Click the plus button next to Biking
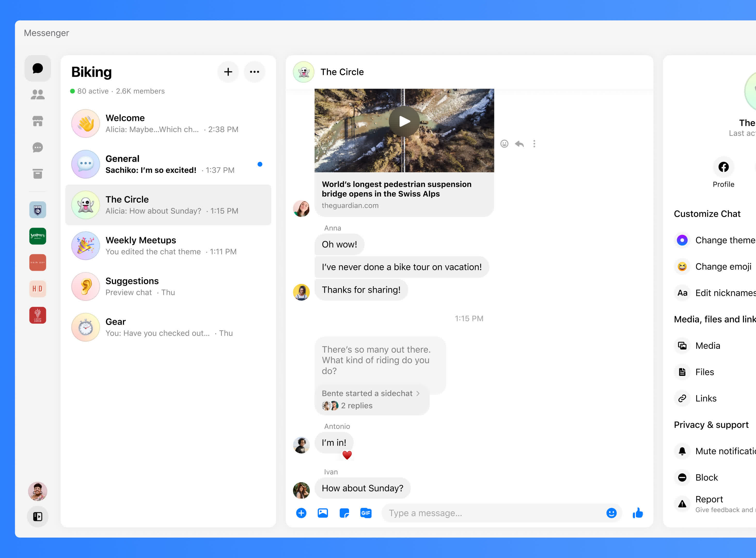 228,72
